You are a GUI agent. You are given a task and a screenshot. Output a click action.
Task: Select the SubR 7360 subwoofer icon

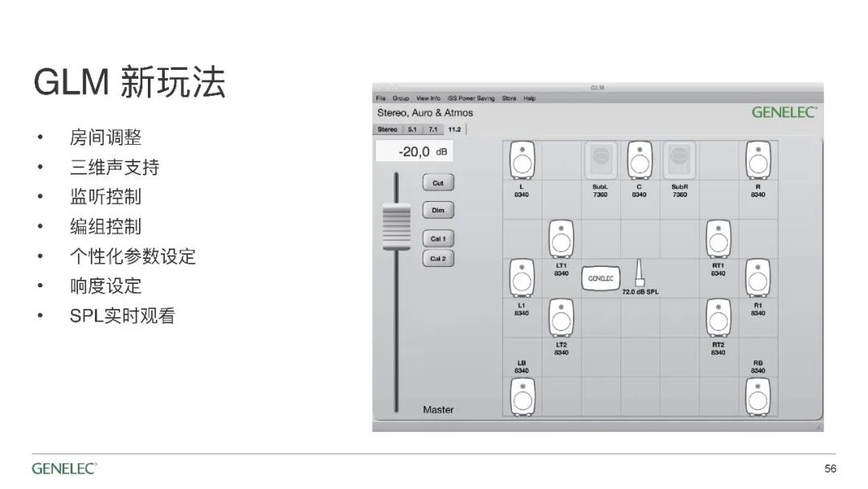coord(679,161)
